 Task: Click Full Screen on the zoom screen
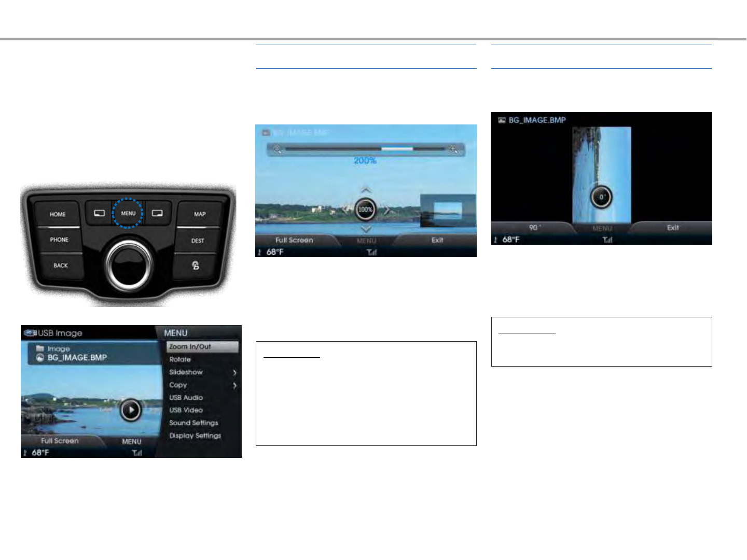click(294, 240)
